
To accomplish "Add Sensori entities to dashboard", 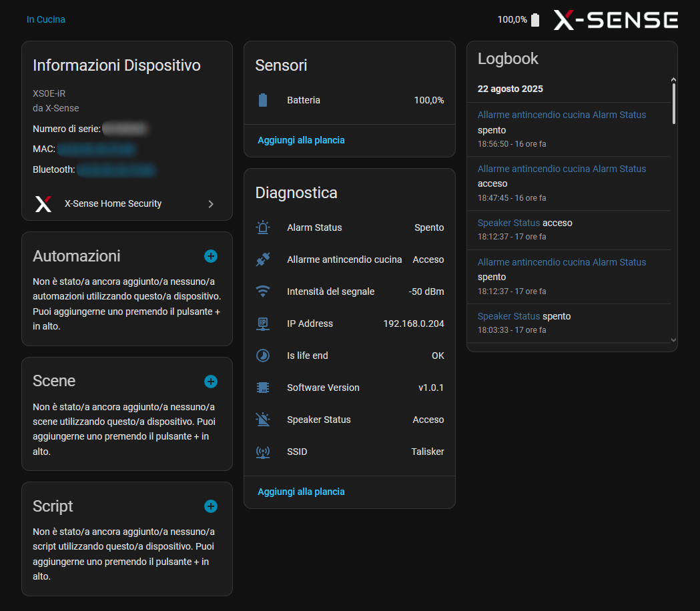I will (301, 140).
